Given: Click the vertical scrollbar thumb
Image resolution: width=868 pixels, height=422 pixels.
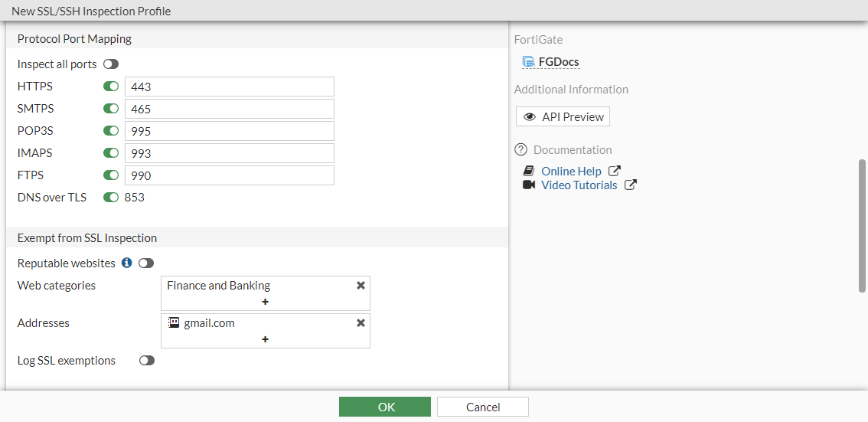Looking at the screenshot, I should (863, 225).
